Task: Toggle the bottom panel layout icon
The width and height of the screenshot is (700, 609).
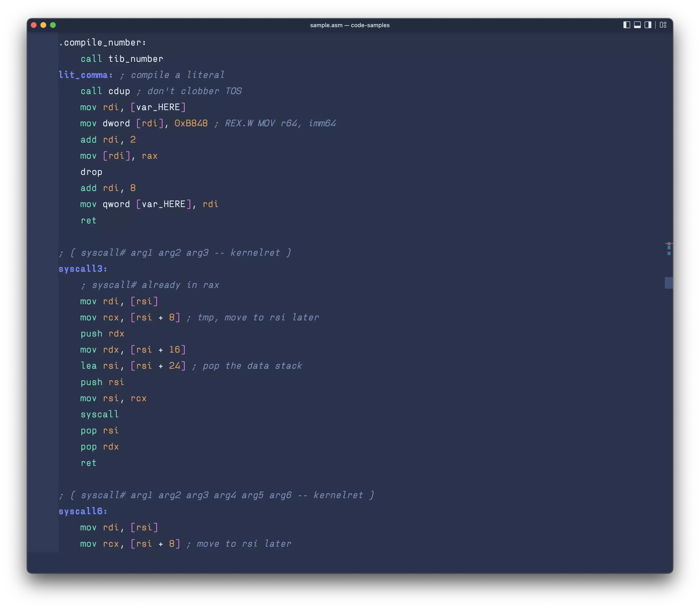Action: click(x=637, y=25)
